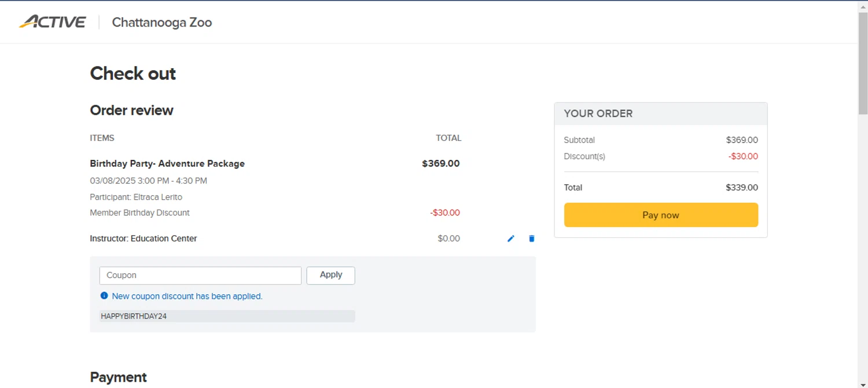The width and height of the screenshot is (868, 388).
Task: Click the 'Order review' heading
Action: 132,111
